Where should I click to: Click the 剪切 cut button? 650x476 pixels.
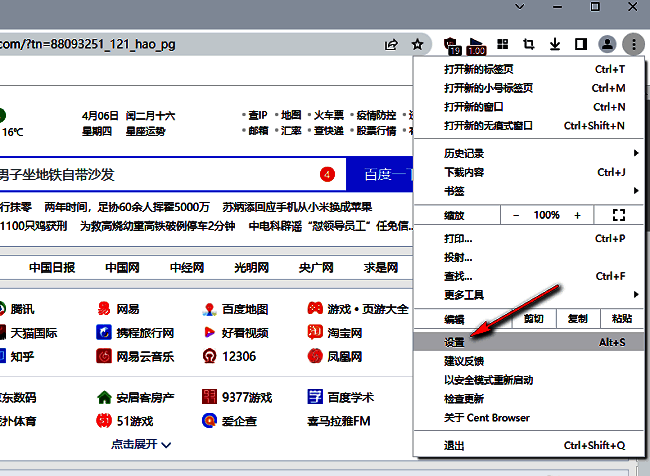[534, 318]
